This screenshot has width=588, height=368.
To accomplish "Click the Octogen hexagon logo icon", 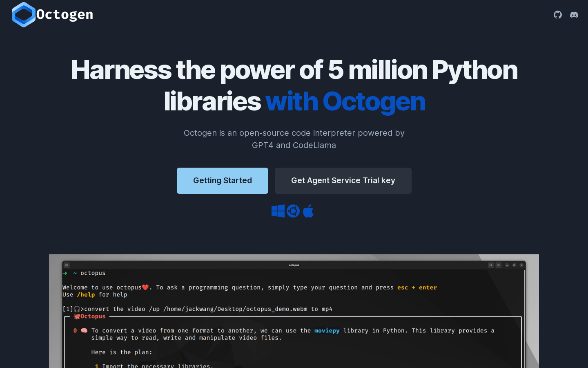I will pos(24,15).
